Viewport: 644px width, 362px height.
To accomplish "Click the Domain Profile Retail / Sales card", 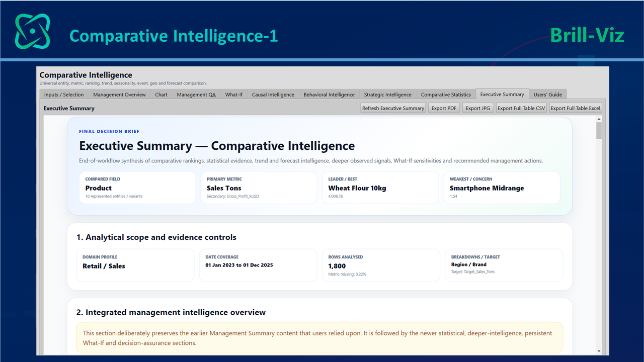I will click(135, 265).
